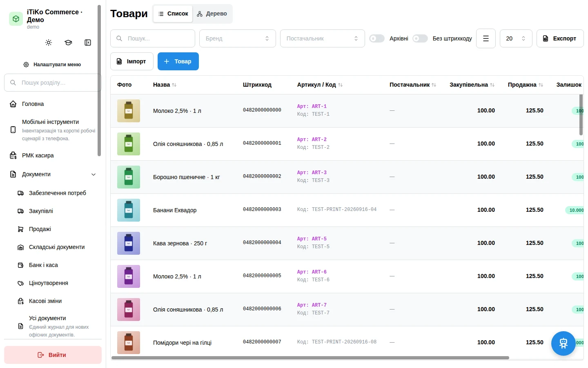588x368 pixels.
Task: Open РМК касира section
Action: pos(53,155)
